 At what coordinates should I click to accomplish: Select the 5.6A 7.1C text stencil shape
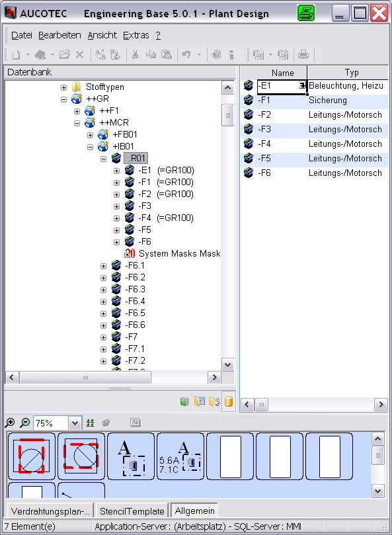click(x=180, y=456)
